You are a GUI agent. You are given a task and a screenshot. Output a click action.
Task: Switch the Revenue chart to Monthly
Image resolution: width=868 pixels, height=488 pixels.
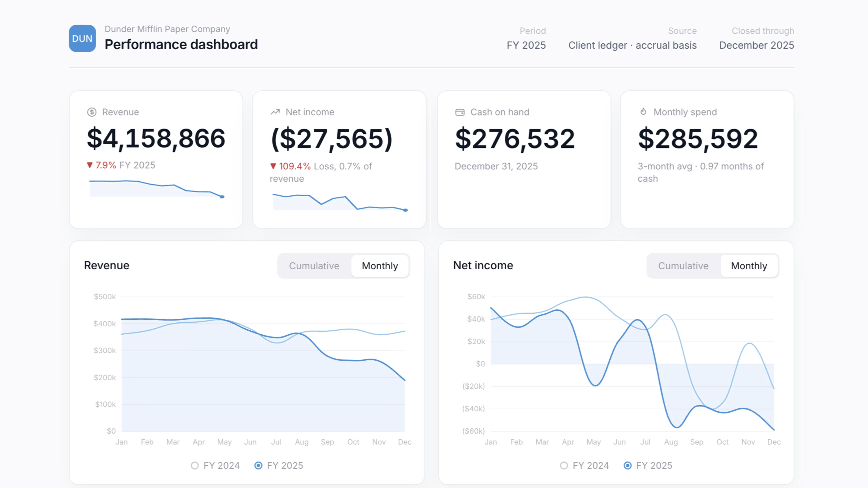point(380,266)
